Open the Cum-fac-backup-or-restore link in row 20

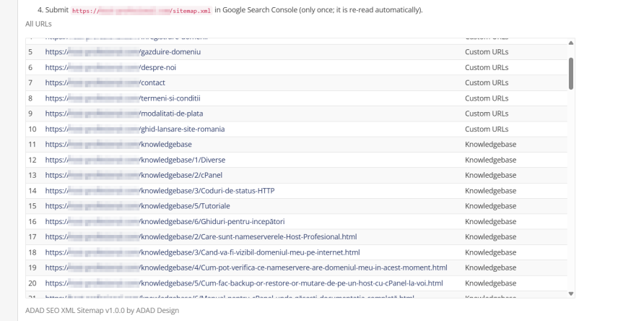[244, 283]
